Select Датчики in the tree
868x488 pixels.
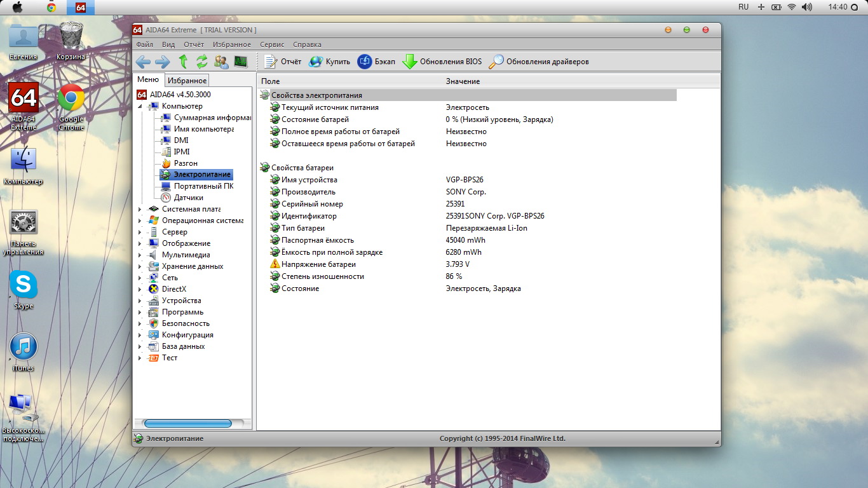pyautogui.click(x=188, y=198)
